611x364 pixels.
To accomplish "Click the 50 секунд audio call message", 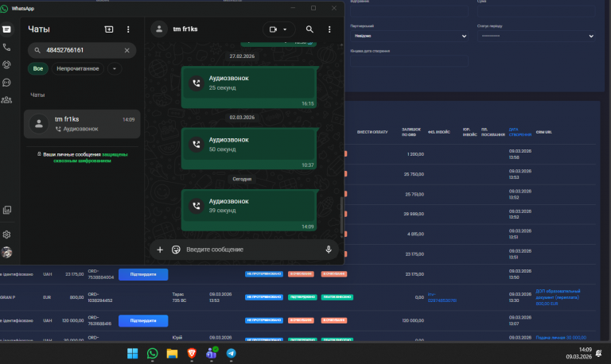I will point(248,149).
